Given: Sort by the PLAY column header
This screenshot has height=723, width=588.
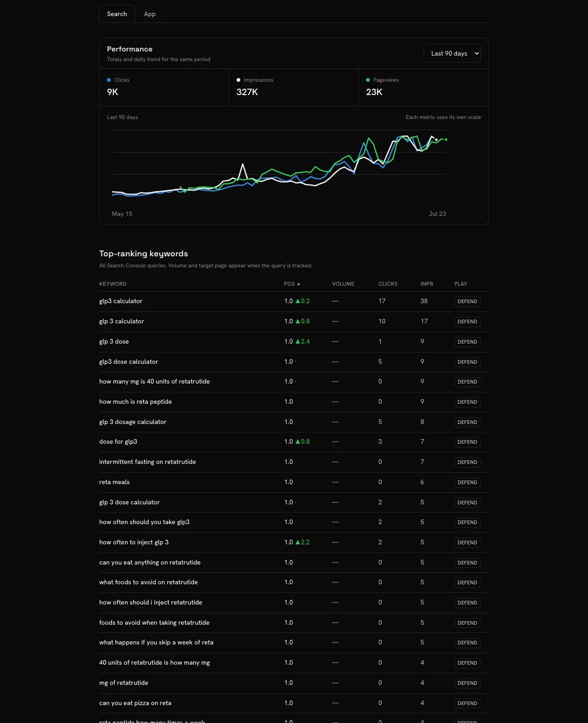Looking at the screenshot, I should 461,284.
